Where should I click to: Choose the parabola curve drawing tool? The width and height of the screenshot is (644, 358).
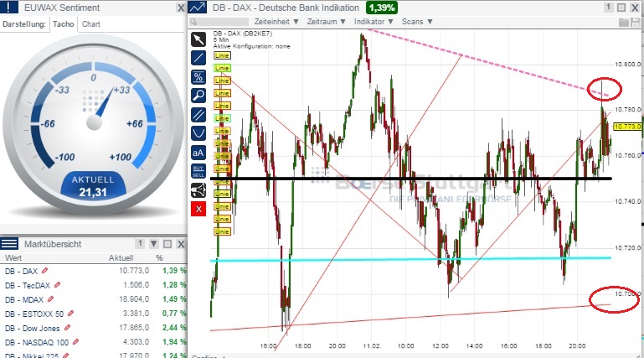[x=198, y=133]
